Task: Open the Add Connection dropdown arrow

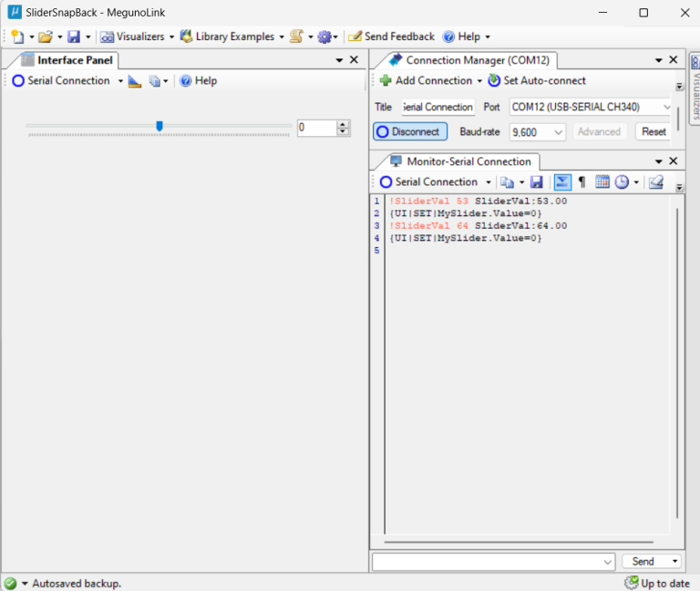Action: pos(479,80)
